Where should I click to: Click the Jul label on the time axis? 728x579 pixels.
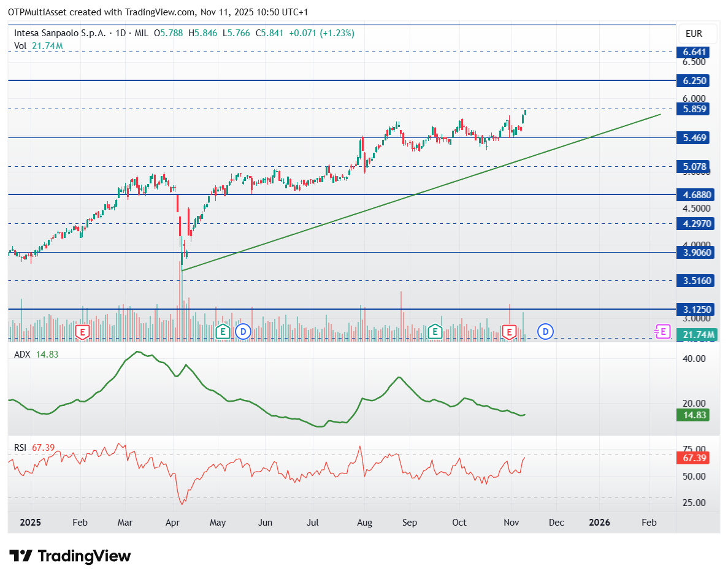[x=312, y=523]
